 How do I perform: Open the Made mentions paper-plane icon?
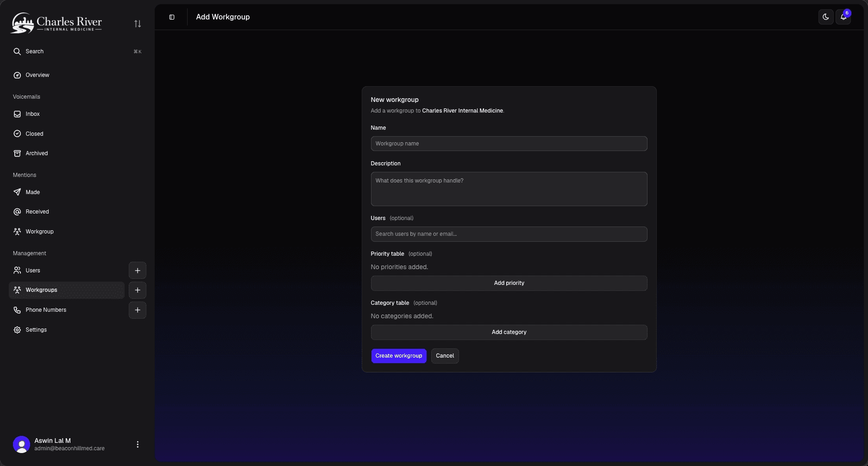(17, 192)
